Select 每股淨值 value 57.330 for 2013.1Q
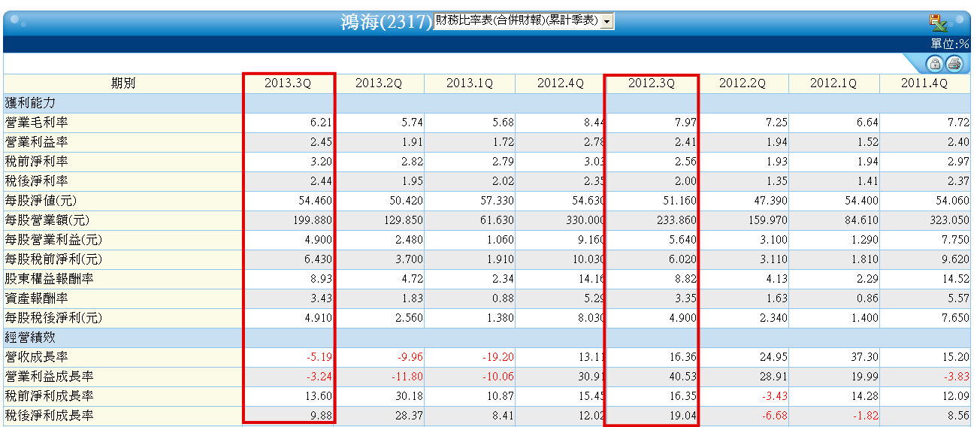980x427 pixels. [498, 200]
